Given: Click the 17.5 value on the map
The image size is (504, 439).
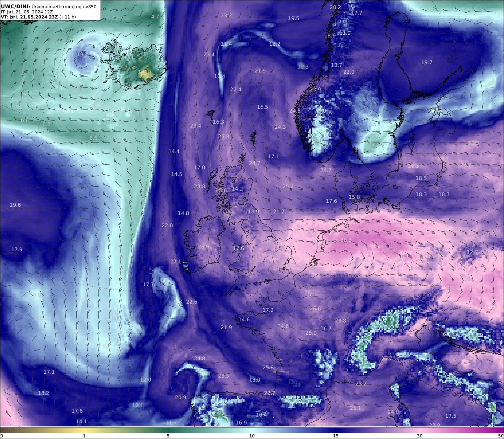Looking at the screenshot, I should click(451, 416).
